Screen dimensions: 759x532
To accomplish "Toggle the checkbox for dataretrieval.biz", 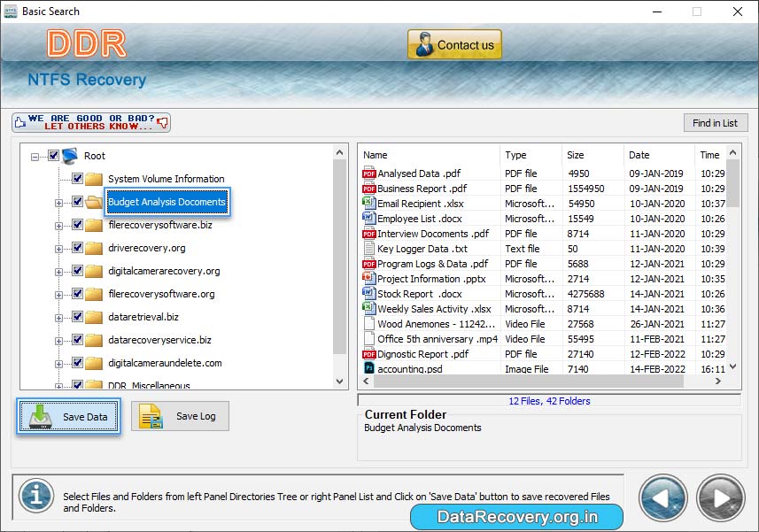I will pos(77,317).
